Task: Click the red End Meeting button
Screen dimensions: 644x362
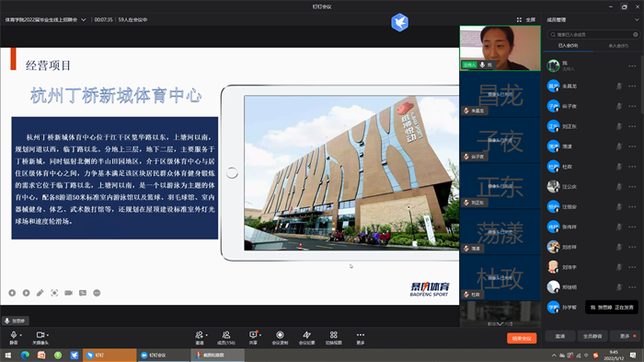Action: tap(522, 339)
